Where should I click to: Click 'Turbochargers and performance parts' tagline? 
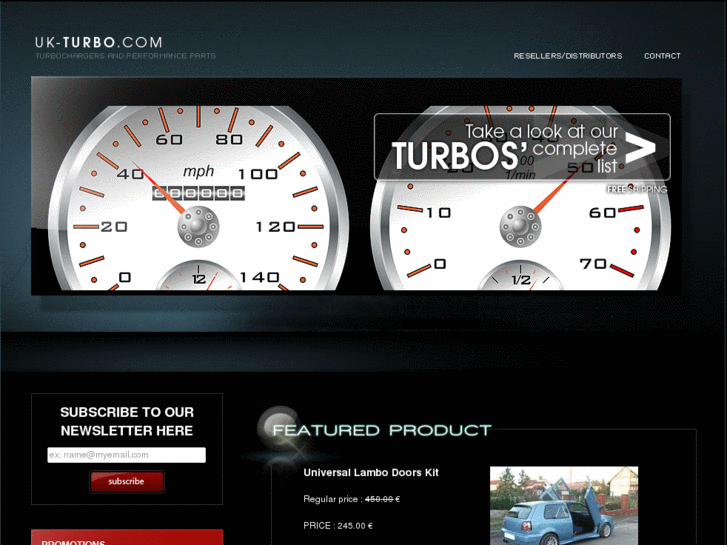pos(126,56)
